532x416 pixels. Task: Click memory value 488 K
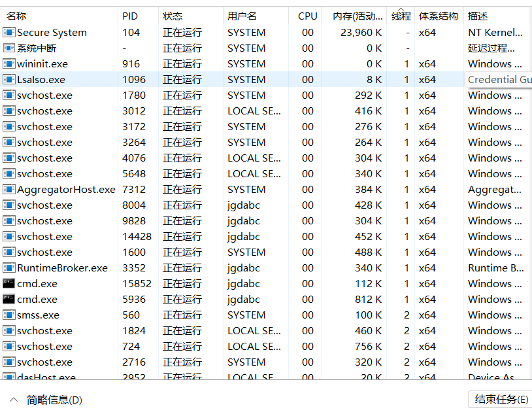369,252
